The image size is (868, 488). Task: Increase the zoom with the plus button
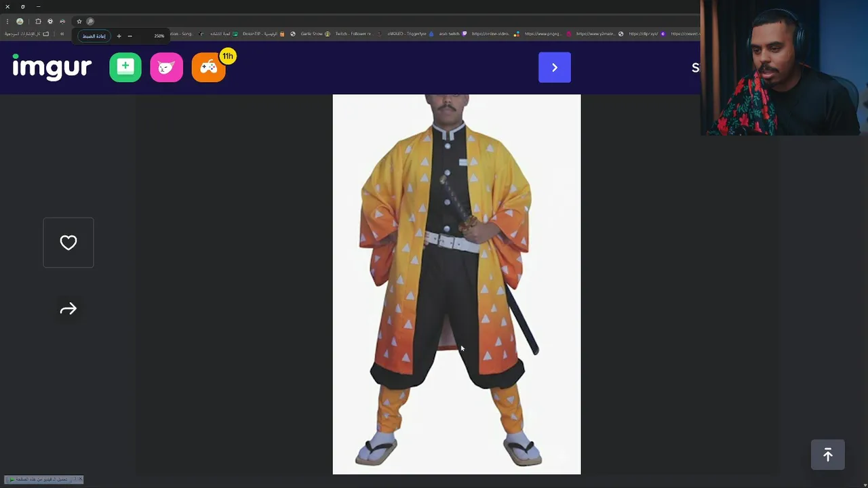pyautogui.click(x=119, y=36)
